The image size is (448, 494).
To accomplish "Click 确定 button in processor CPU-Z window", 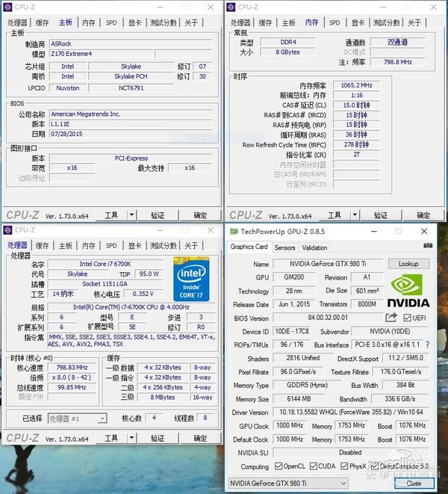I will (200, 438).
